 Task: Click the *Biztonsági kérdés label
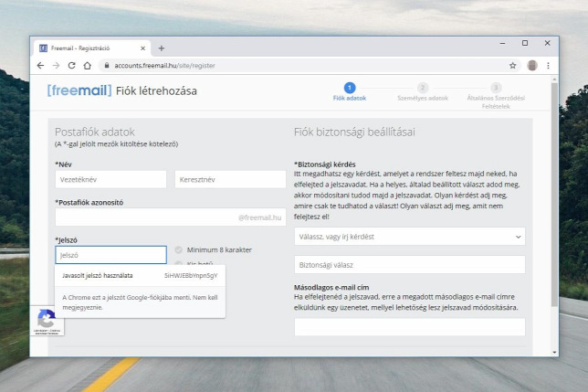(x=325, y=164)
